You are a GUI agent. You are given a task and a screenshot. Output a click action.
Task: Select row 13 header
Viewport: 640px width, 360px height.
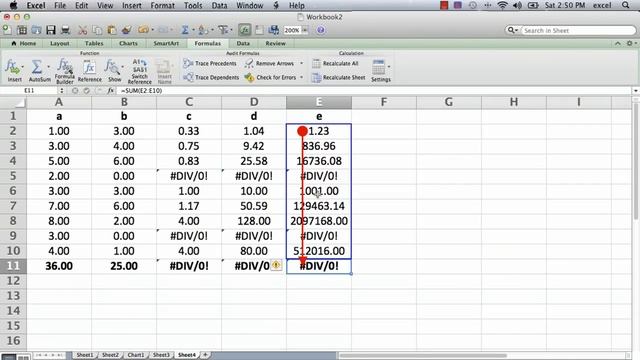13,296
